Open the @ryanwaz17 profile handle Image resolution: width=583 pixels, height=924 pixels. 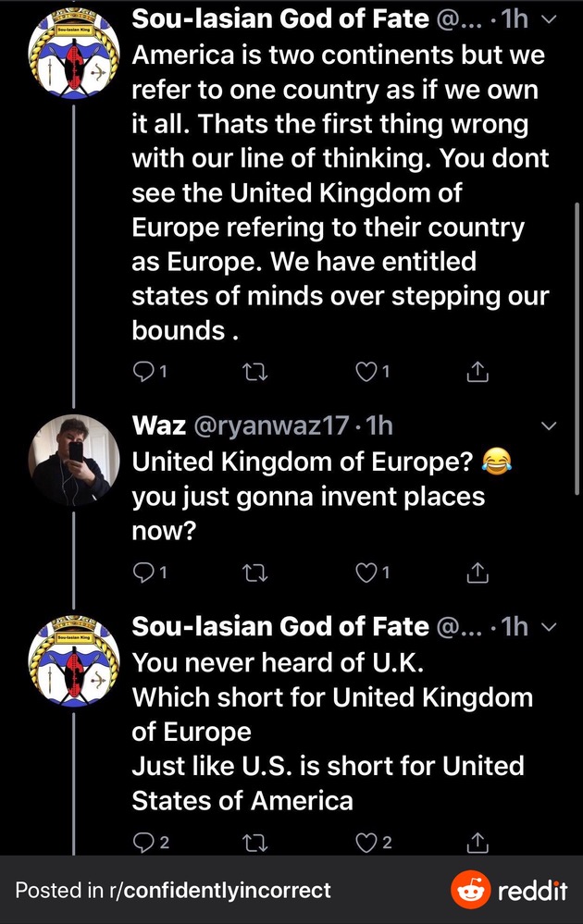[270, 425]
